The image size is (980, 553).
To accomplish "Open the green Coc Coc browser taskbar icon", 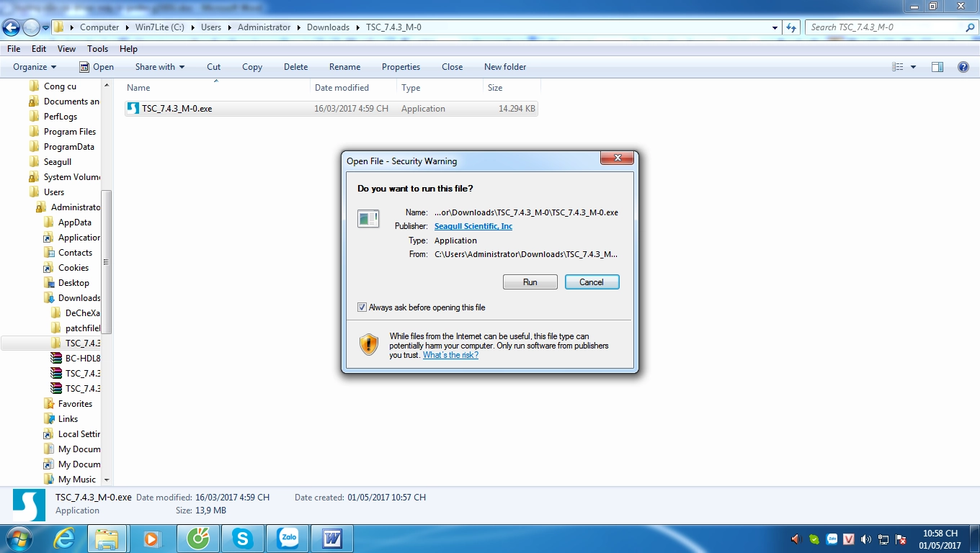I will (197, 539).
